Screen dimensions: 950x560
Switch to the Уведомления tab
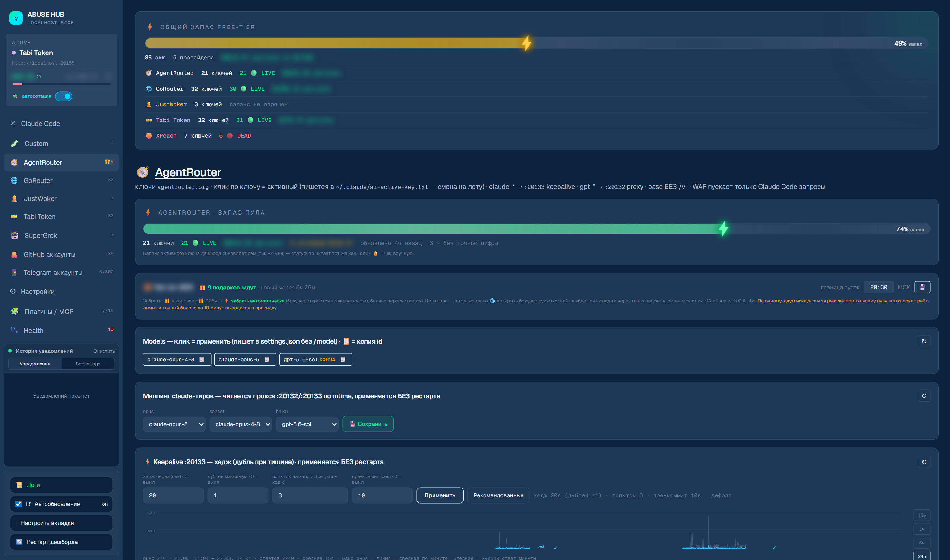[35, 364]
